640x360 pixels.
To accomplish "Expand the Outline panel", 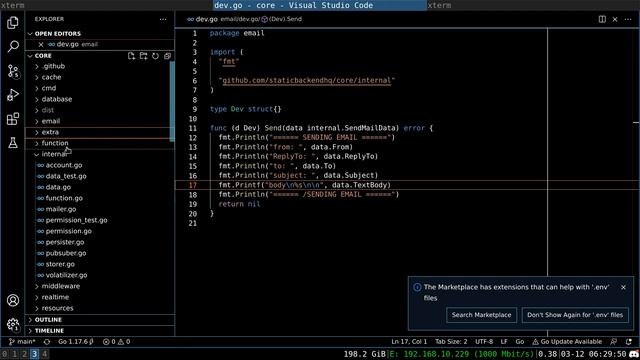I will [100, 320].
